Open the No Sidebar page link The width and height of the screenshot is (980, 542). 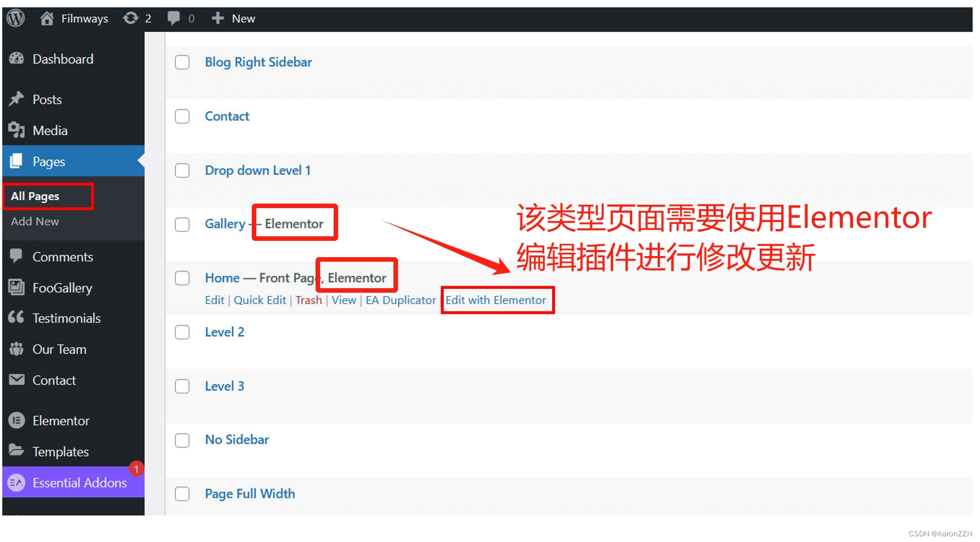click(237, 440)
